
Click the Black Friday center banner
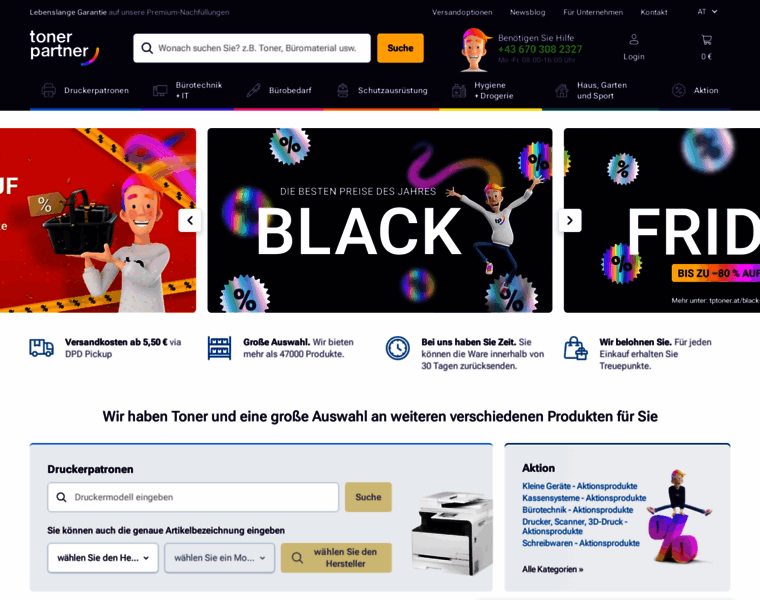380,221
